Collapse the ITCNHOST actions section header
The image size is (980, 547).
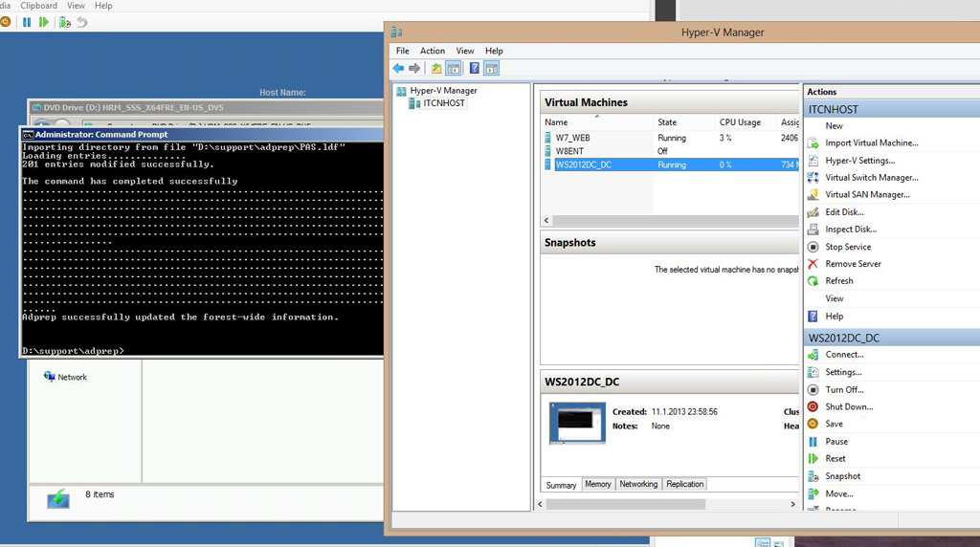[x=890, y=110]
